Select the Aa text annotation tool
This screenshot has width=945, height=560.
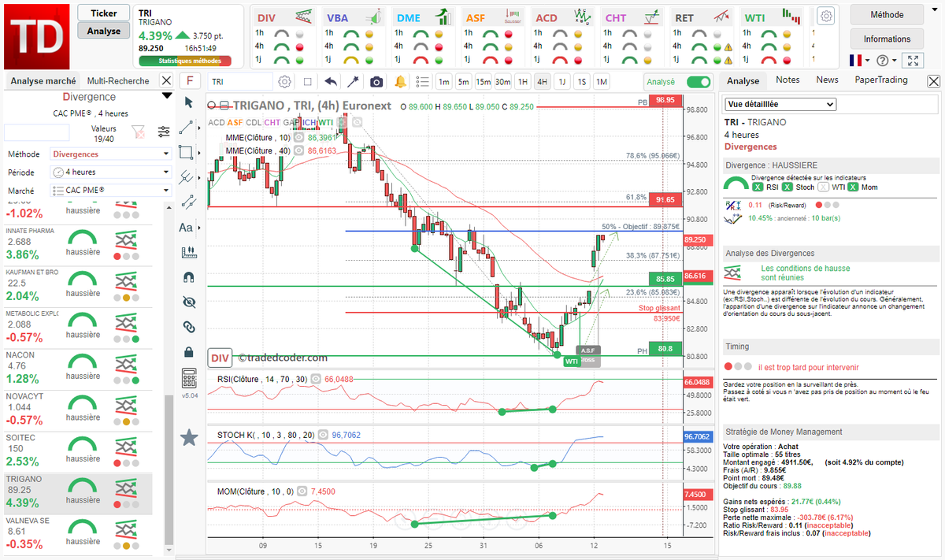coord(186,228)
